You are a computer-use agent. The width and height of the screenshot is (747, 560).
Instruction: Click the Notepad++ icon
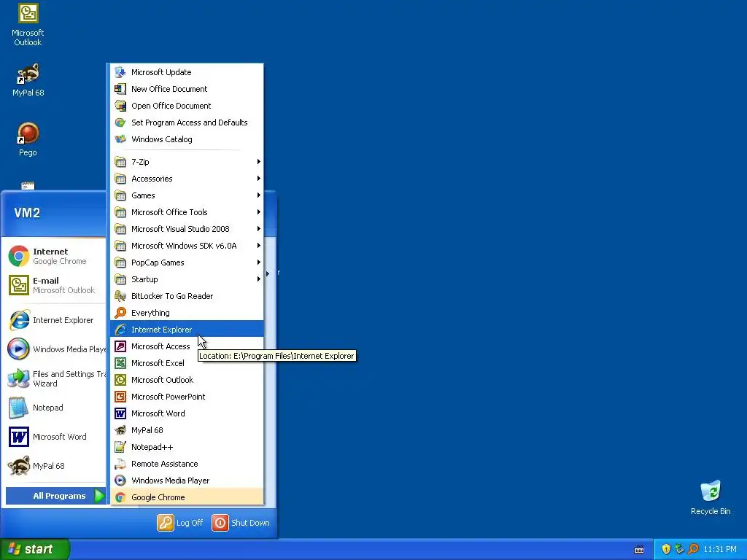tap(120, 447)
